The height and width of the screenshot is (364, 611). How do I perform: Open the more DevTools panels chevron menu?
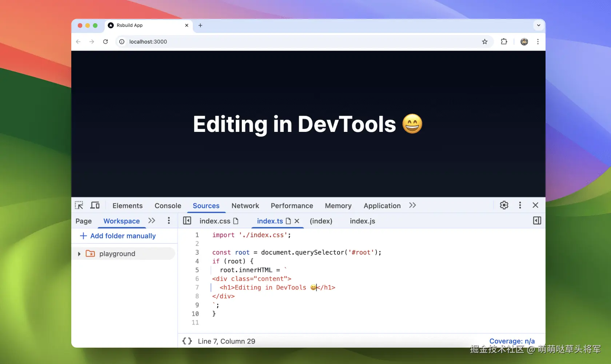[412, 205]
